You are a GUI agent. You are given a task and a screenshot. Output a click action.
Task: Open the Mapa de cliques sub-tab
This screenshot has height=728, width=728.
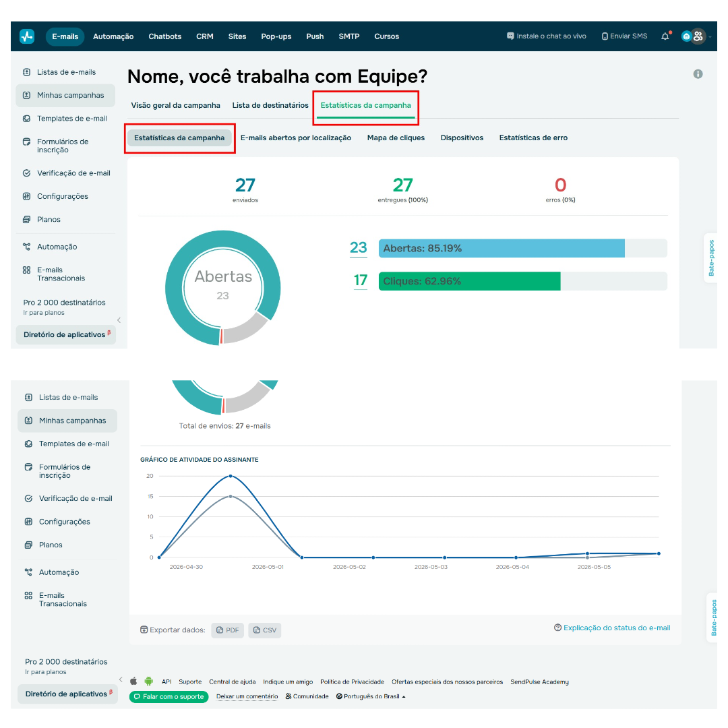pos(396,138)
